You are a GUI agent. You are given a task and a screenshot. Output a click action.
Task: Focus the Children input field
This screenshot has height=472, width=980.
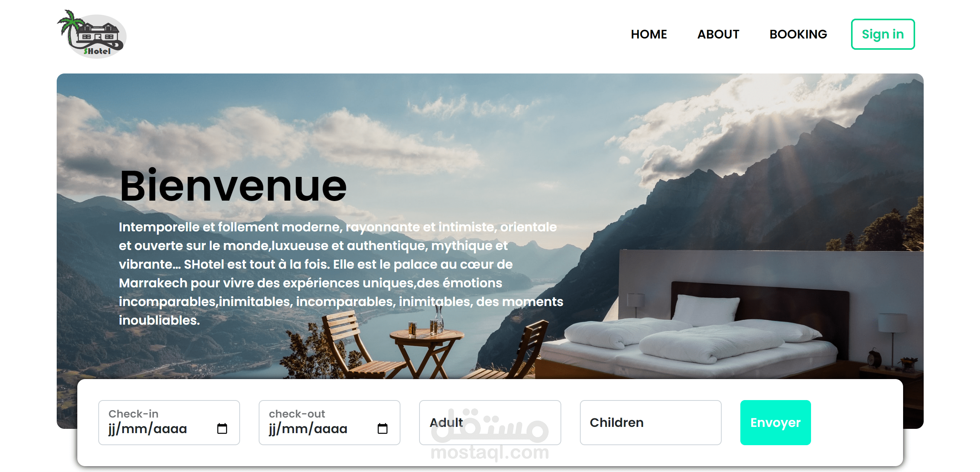click(651, 423)
